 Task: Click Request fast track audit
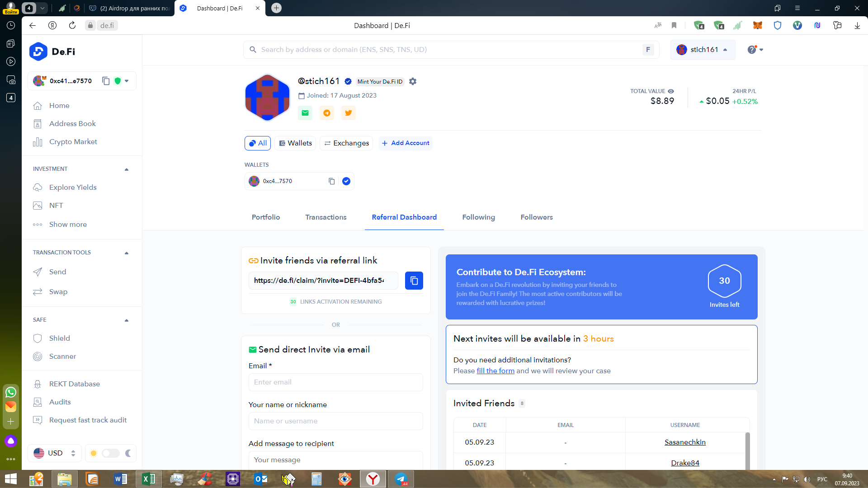point(88,420)
